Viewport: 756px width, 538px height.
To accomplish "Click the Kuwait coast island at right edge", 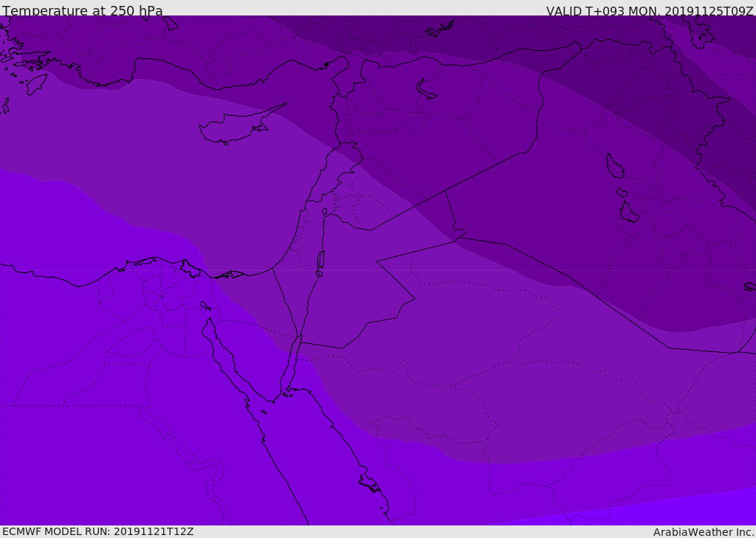I will coord(749,286).
